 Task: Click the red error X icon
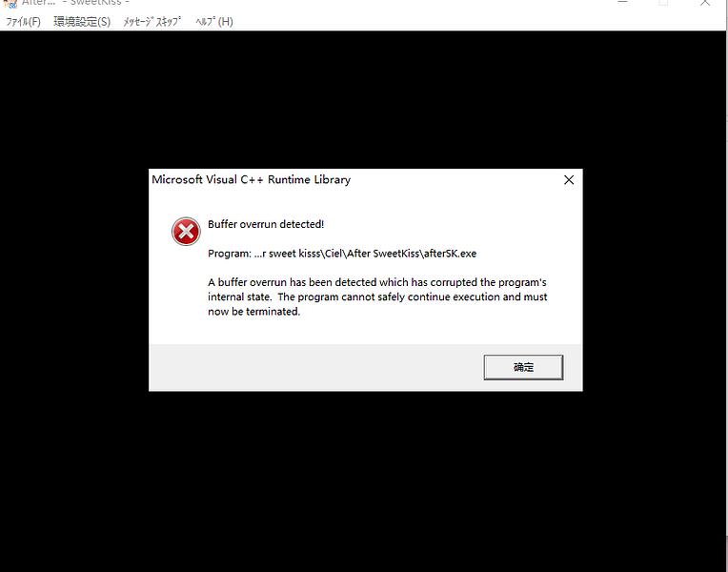[186, 232]
